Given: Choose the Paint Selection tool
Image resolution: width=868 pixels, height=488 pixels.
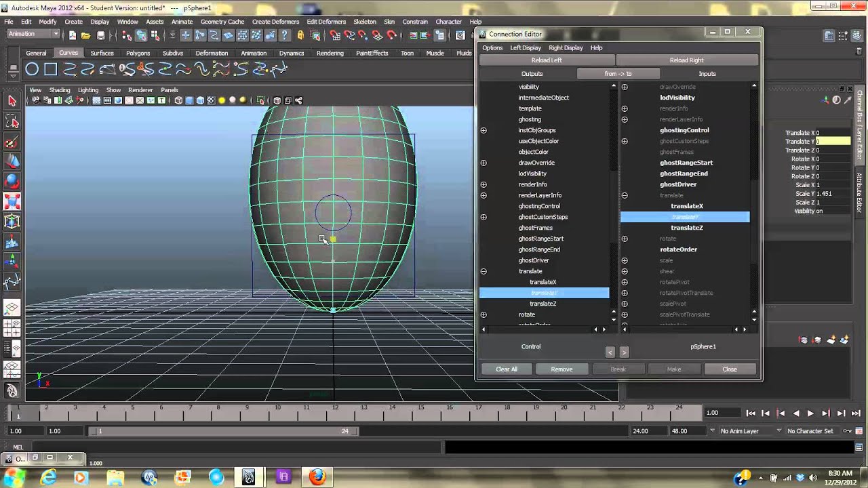Looking at the screenshot, I should pos(12,142).
